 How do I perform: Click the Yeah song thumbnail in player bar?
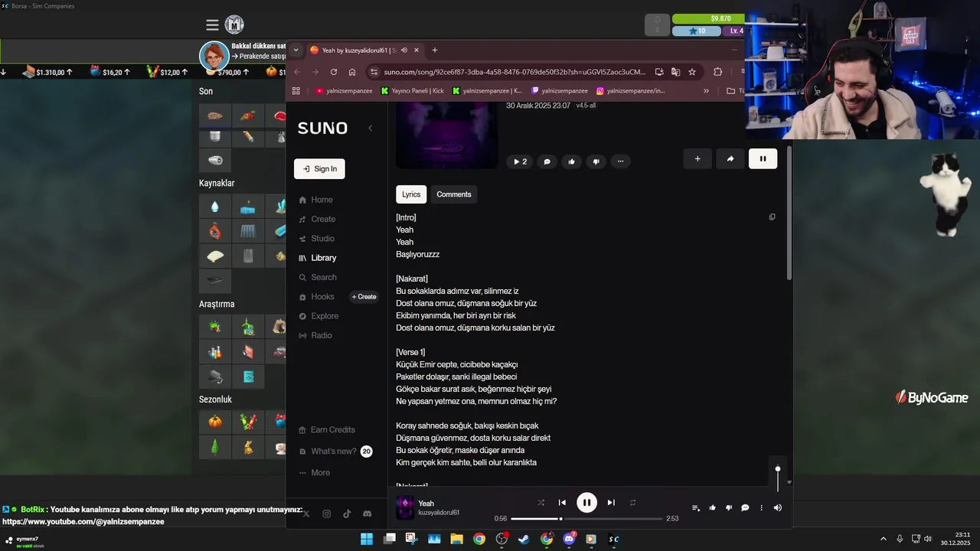pyautogui.click(x=405, y=507)
